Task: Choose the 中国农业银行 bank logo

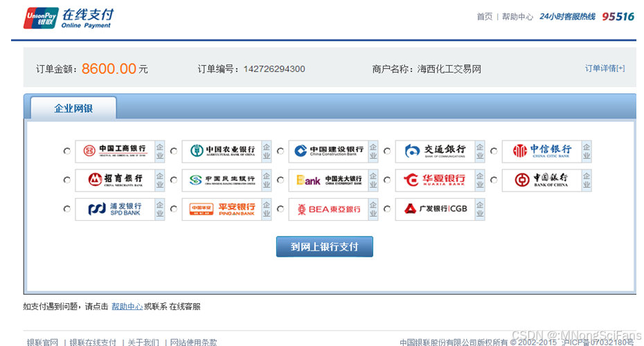Action: (222, 151)
